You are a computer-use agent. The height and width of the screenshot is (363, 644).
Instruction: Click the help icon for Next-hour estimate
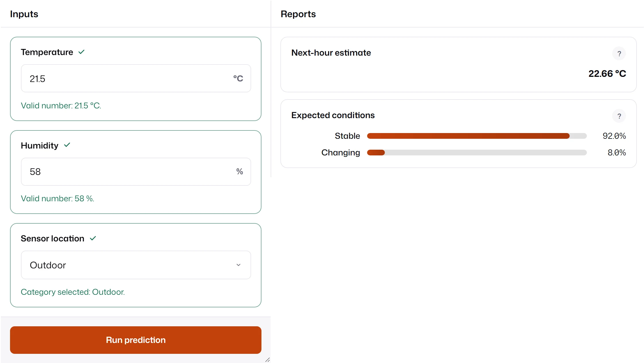point(619,54)
